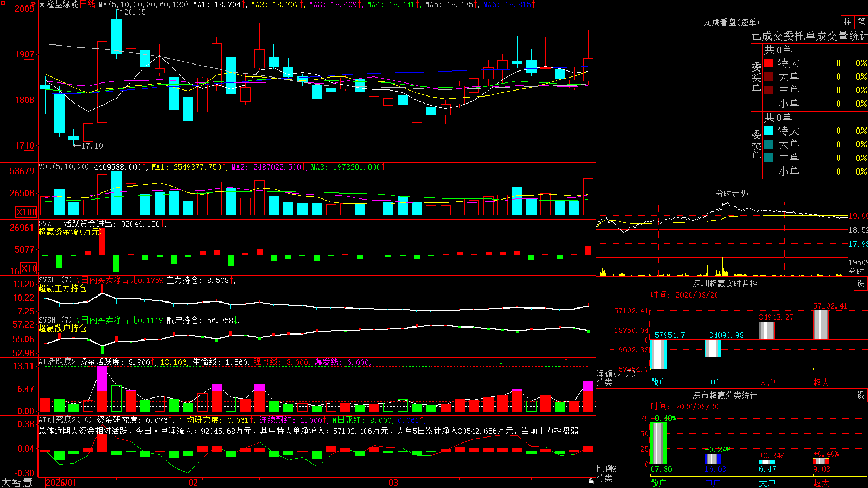Click teal 中单 swatch under 委卖单

click(x=768, y=158)
